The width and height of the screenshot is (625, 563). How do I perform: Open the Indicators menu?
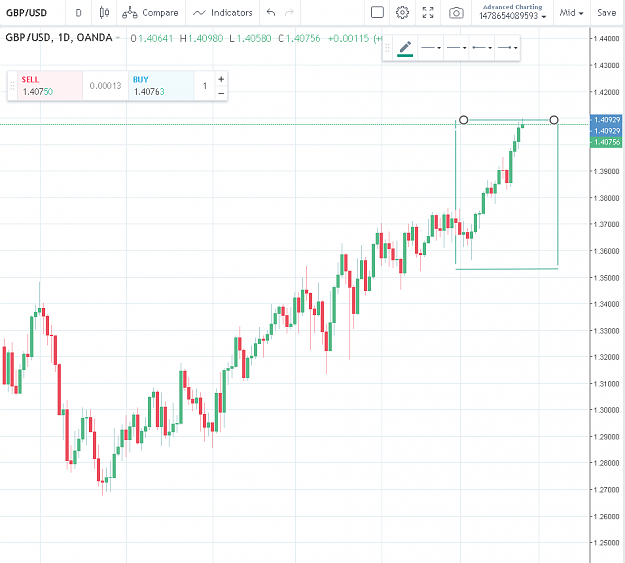222,13
